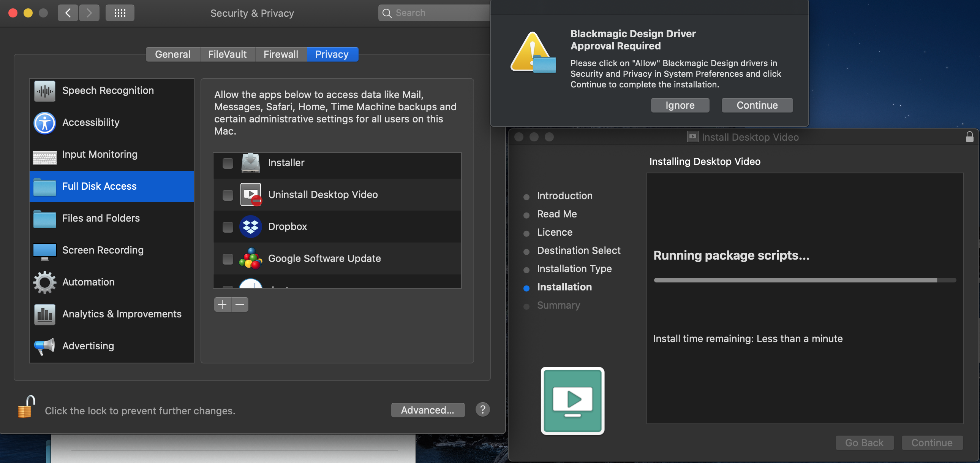The image size is (980, 463).
Task: Click Continue to approve Blackmagic driver
Action: point(757,105)
